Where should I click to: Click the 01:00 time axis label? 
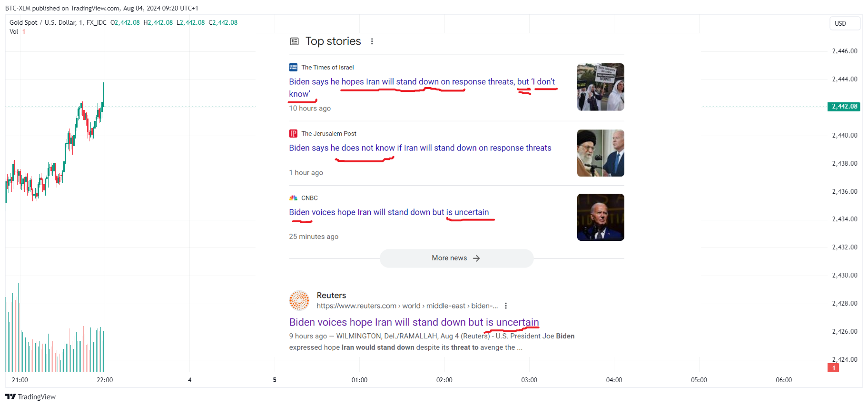tap(359, 380)
